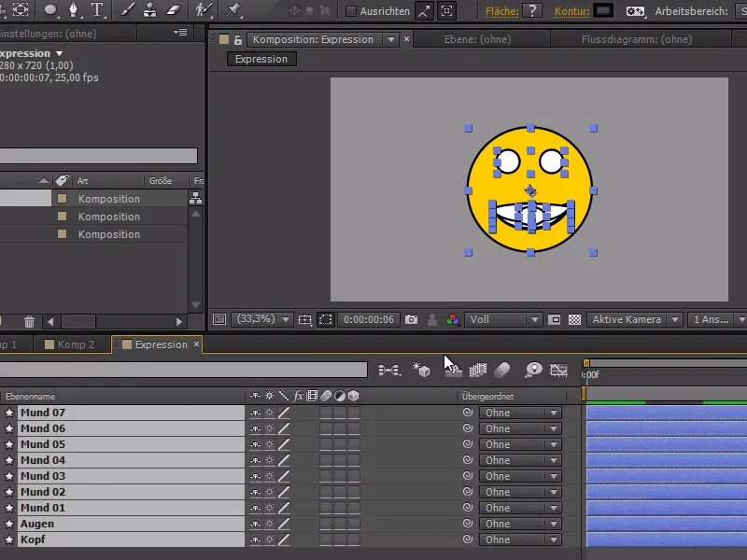This screenshot has width=747, height=560.
Task: Select the Eraser tool
Action: tap(174, 10)
